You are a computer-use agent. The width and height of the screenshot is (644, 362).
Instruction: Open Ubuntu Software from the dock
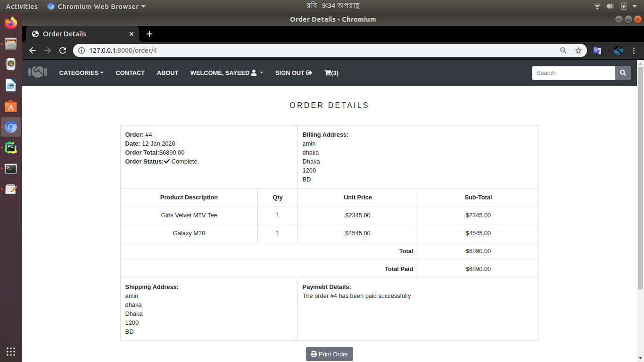(x=11, y=106)
